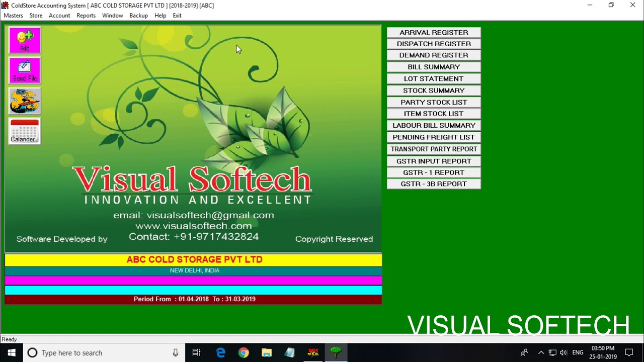Image resolution: width=644 pixels, height=362 pixels.
Task: View the Stock Summary
Action: [434, 90]
